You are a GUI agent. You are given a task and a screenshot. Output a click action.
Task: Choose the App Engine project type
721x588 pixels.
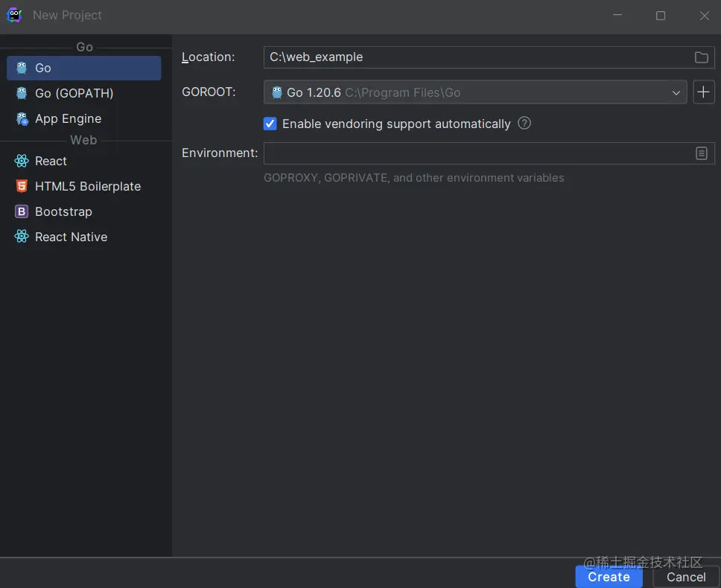(83, 118)
